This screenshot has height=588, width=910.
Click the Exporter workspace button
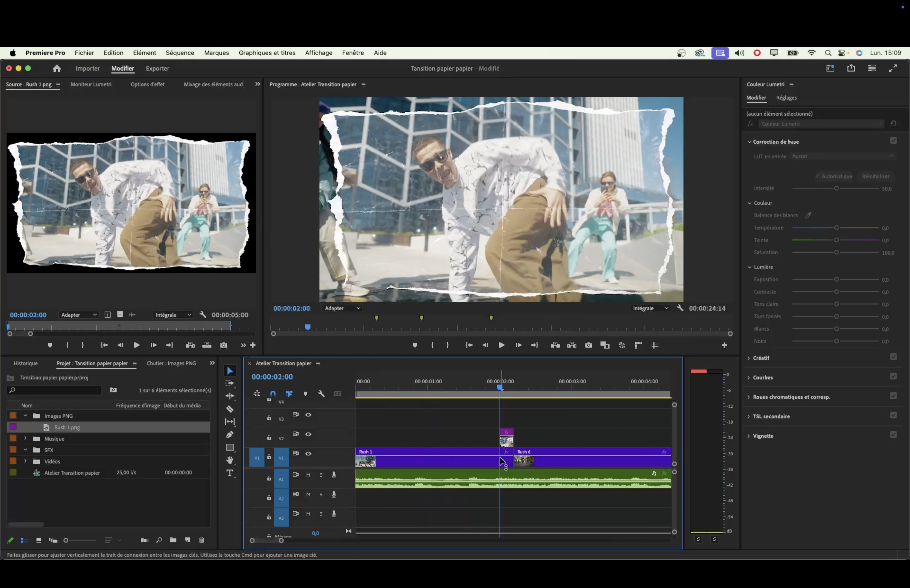tap(157, 68)
